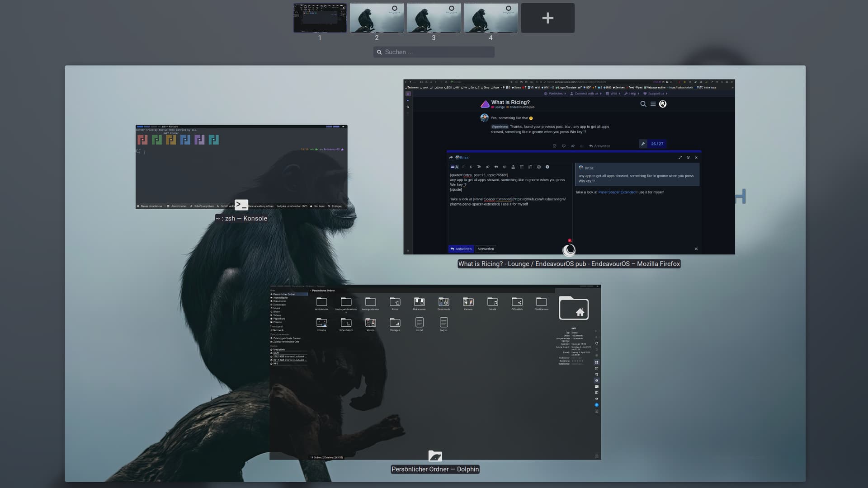The width and height of the screenshot is (868, 488).
Task: Collapse composer with double chevron down
Action: (x=688, y=158)
